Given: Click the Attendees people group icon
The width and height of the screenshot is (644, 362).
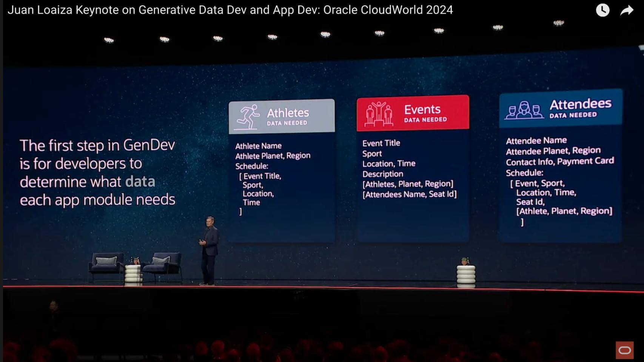Looking at the screenshot, I should pos(524,110).
